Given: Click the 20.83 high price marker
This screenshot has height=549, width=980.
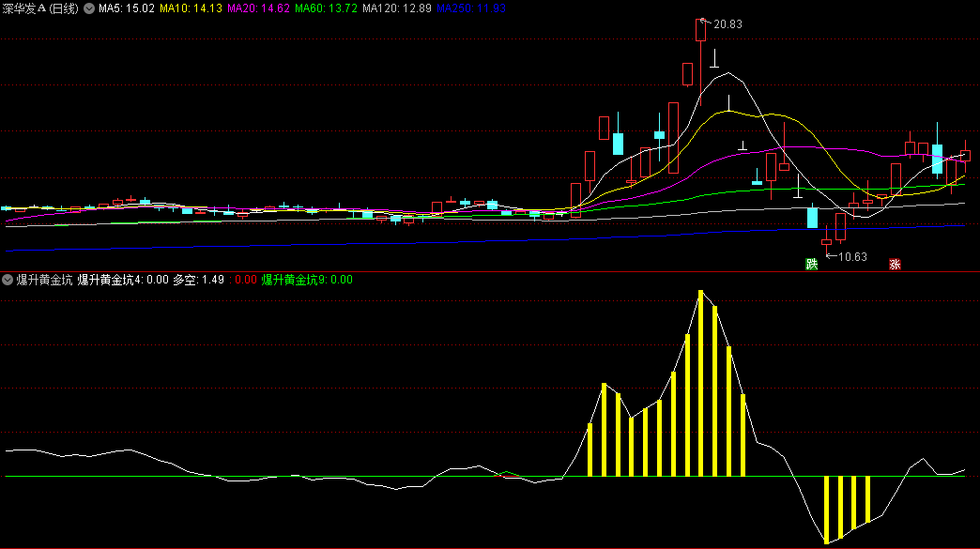Looking at the screenshot, I should [x=727, y=24].
